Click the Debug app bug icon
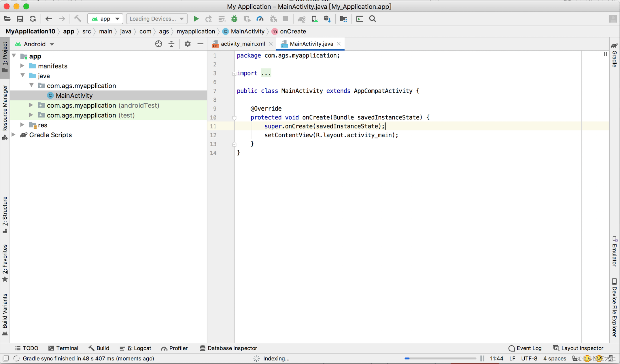 234,19
